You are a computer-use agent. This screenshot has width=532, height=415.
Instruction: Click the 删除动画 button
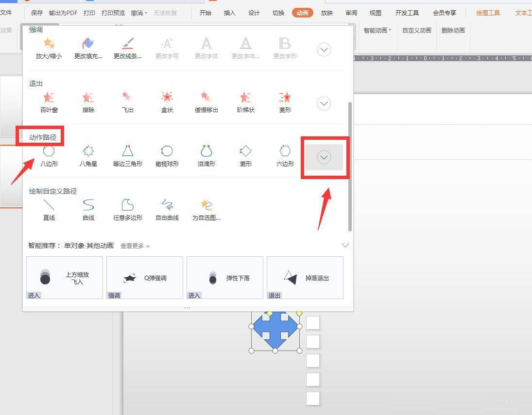point(452,30)
